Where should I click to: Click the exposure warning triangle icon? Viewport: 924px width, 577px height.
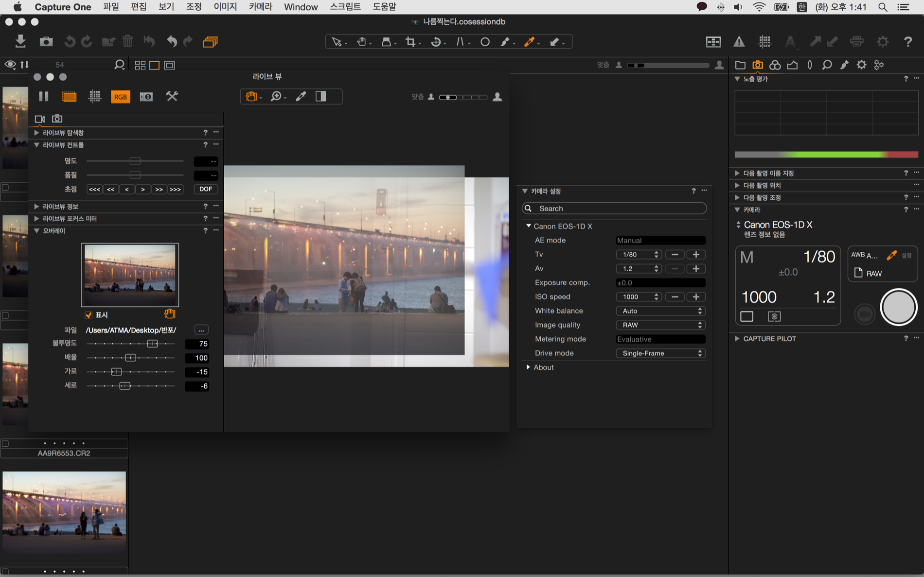coord(739,42)
